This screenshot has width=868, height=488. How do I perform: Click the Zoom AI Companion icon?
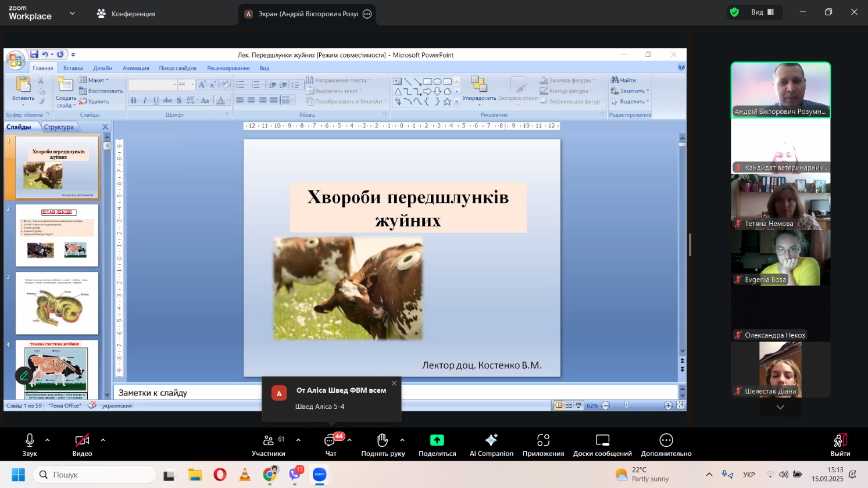[491, 440]
